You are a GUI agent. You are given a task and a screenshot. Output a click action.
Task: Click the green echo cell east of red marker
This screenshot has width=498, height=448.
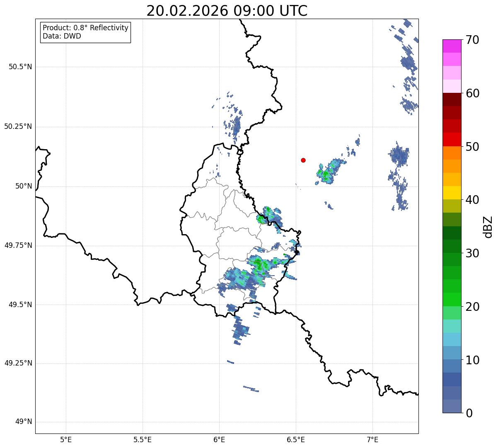coord(326,176)
